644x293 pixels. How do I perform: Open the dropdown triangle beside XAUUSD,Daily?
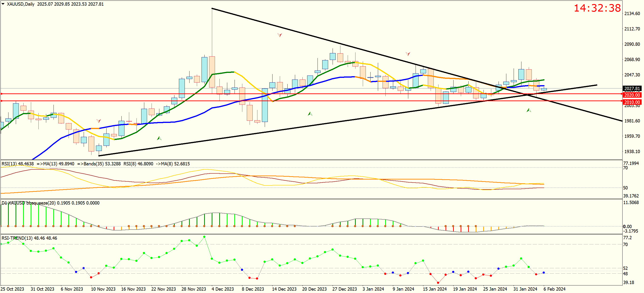tap(3, 4)
